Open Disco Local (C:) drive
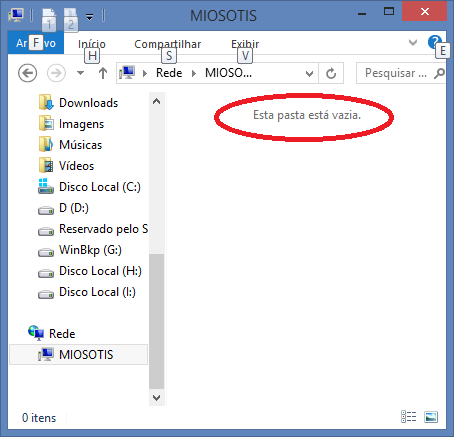454x437 pixels. (89, 187)
